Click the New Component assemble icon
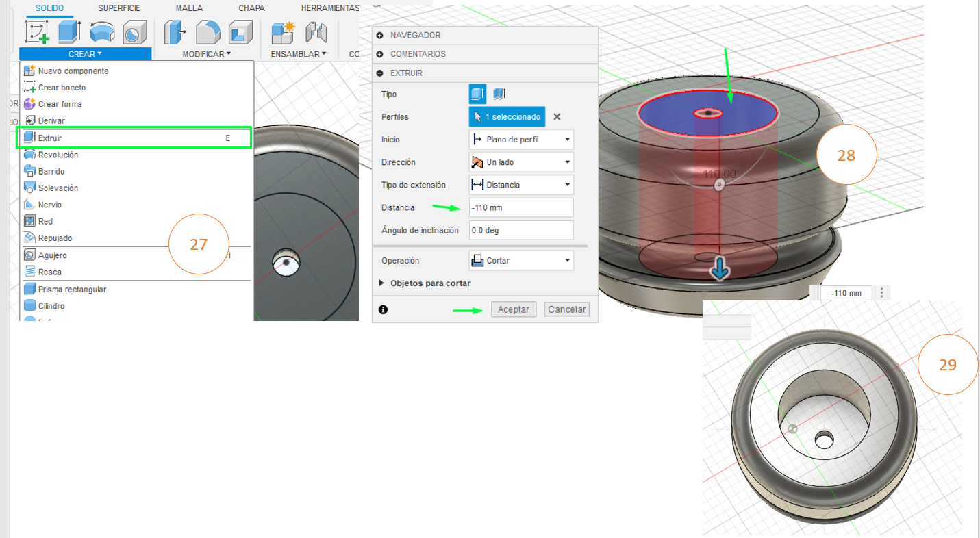Viewport: 980px width, 538px height. [282, 32]
